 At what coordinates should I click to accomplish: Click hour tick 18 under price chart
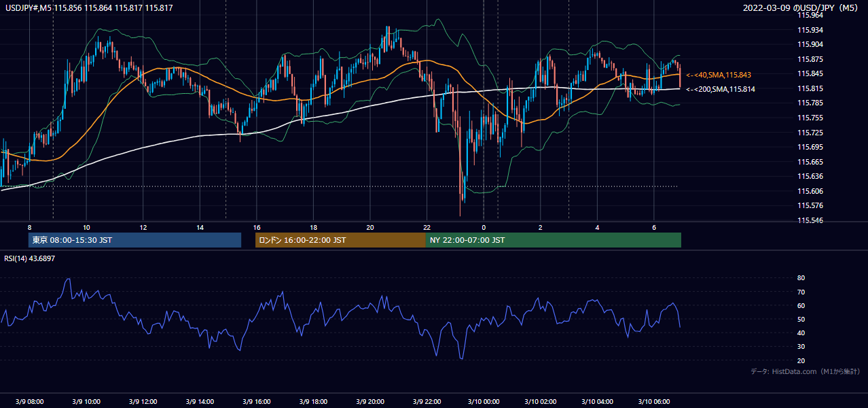[x=313, y=227]
